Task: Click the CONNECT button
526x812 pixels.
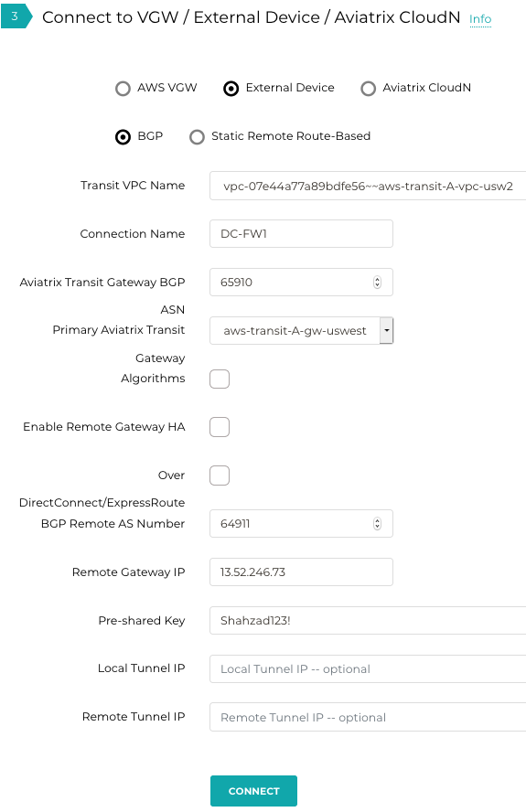Action: 254,791
